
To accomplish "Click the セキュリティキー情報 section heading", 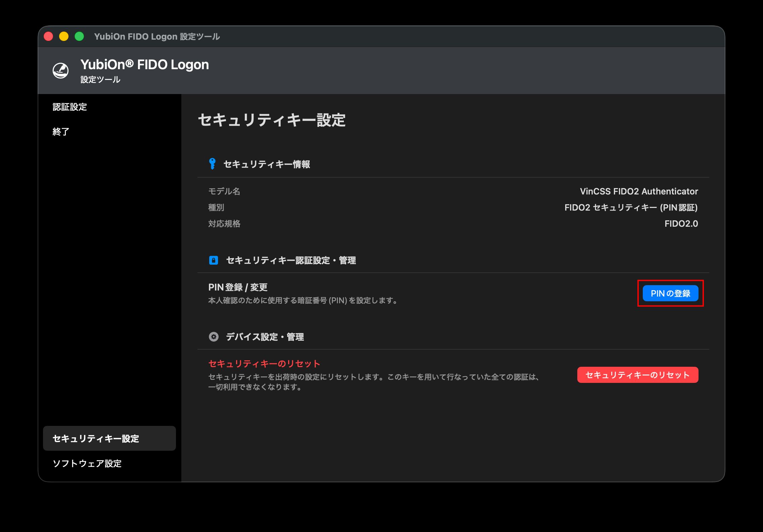I will coord(267,164).
